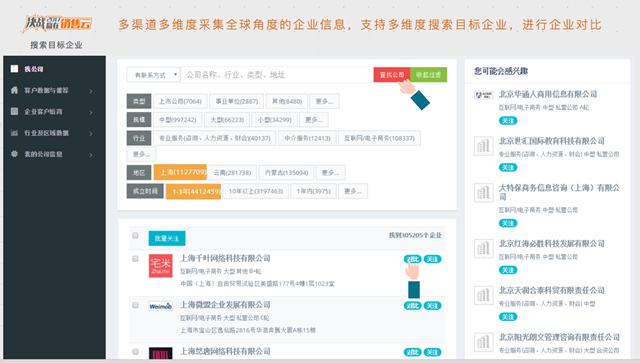Click the 企业客户培育 grid icon

click(x=14, y=111)
